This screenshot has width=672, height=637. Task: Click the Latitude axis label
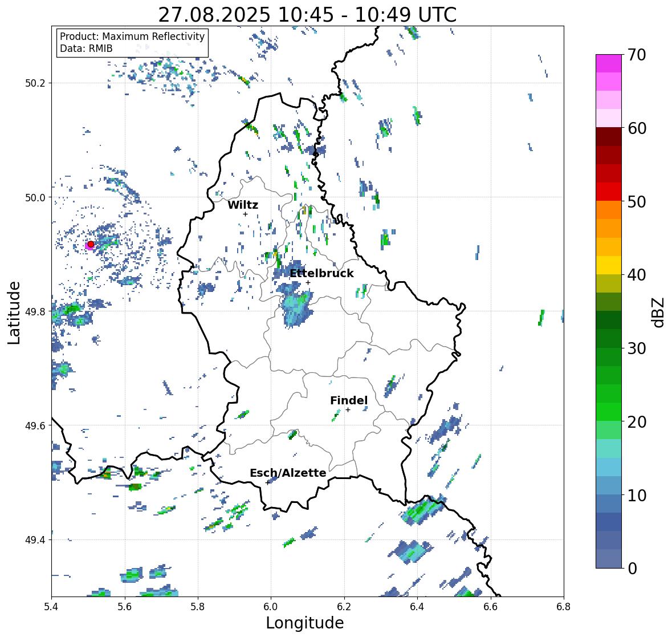pyautogui.click(x=14, y=313)
